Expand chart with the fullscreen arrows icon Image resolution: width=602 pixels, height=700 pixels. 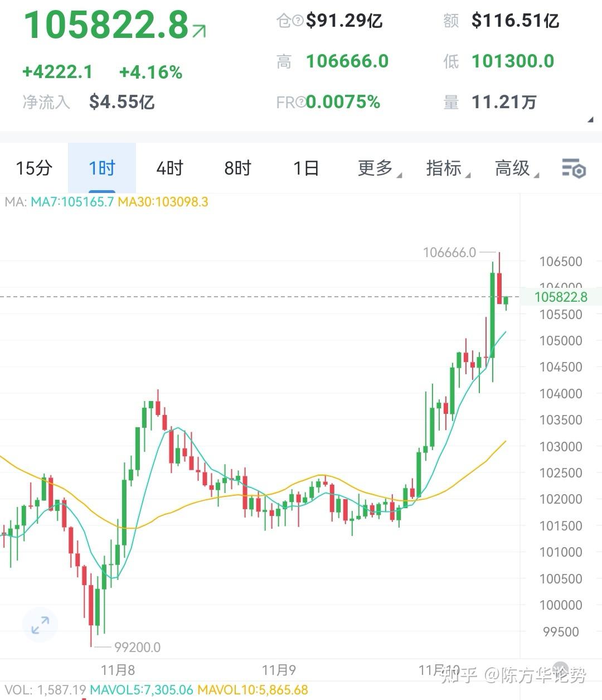tap(39, 625)
